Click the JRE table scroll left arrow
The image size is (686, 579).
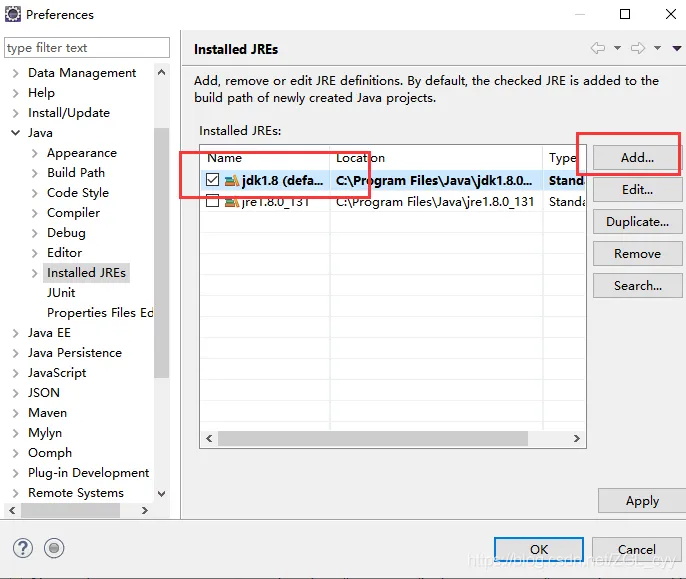coord(209,439)
